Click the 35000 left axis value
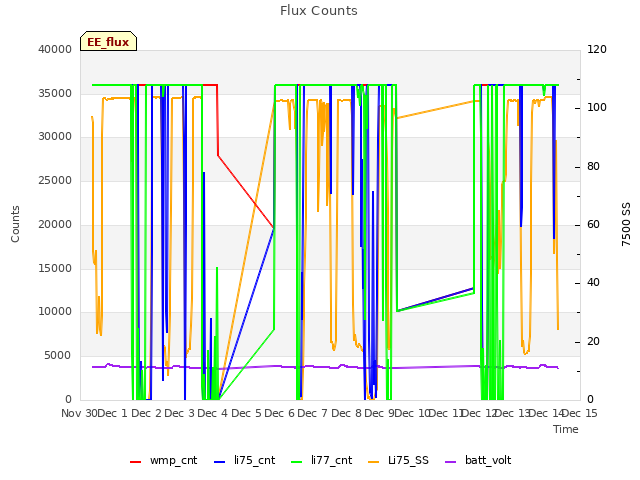Screen dimensions: 640x480 coord(55,93)
